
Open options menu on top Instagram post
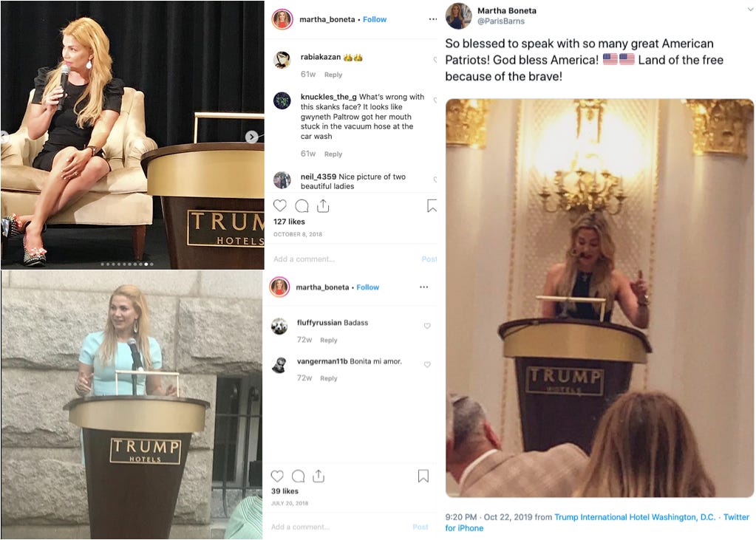pyautogui.click(x=433, y=19)
